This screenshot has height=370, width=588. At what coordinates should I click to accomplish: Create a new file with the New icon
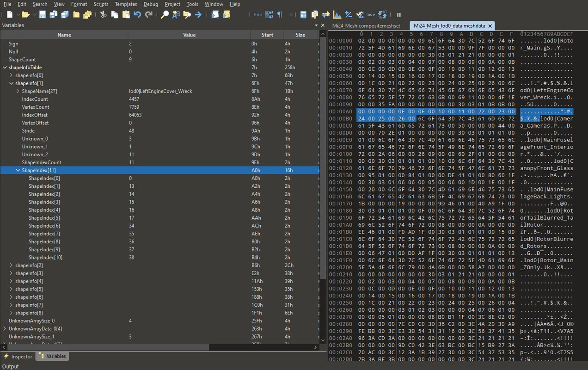click(x=9, y=15)
